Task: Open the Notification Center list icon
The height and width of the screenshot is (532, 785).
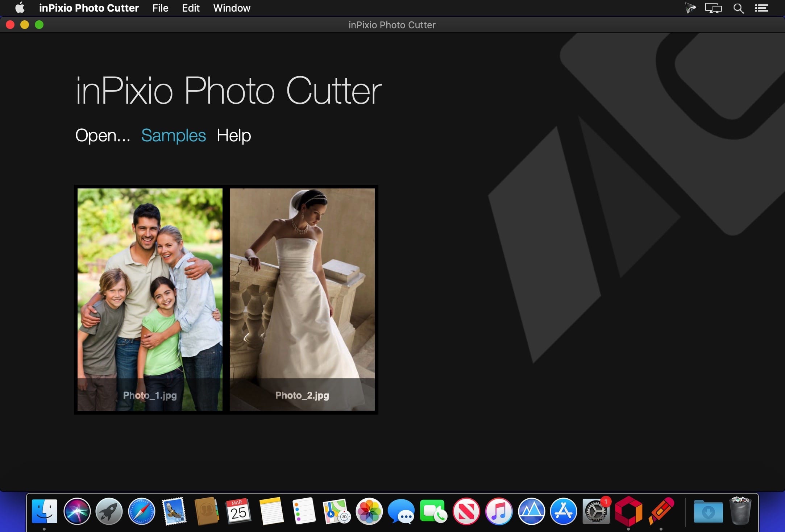Action: (761, 8)
